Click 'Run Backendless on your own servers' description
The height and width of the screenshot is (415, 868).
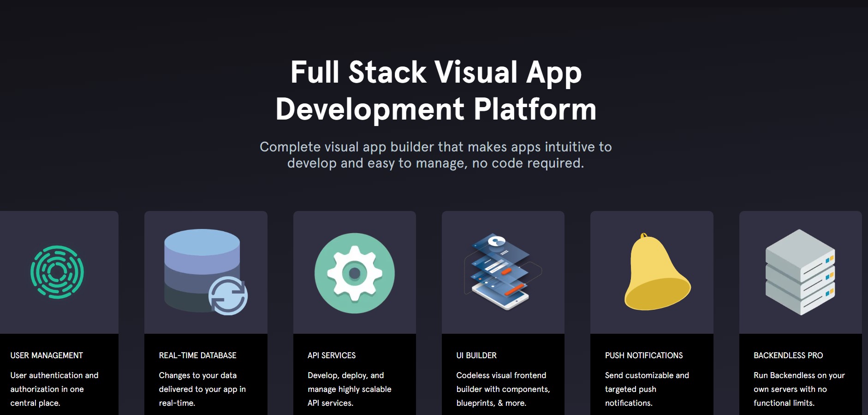(x=799, y=389)
